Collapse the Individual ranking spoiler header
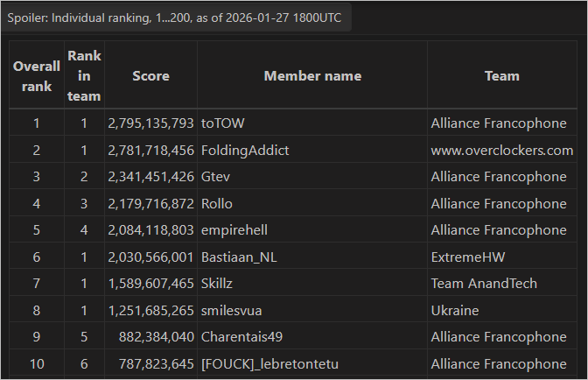 pos(175,17)
